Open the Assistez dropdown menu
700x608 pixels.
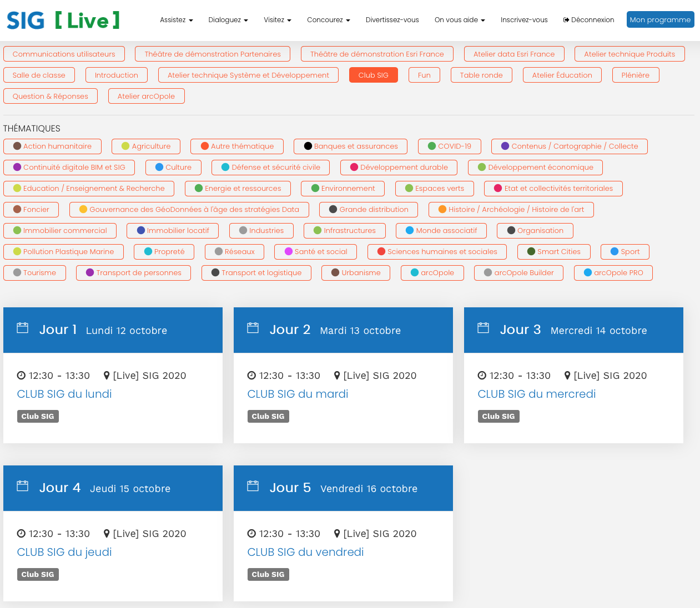(177, 20)
